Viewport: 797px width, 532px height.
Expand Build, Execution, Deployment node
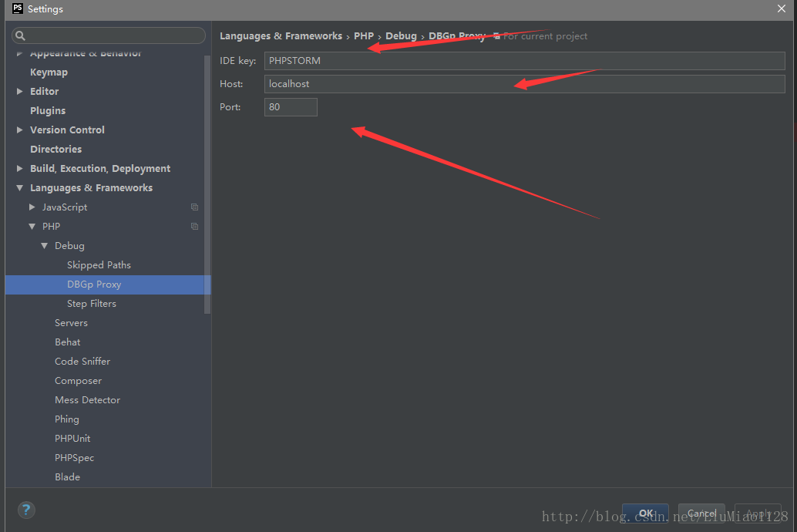pyautogui.click(x=19, y=168)
